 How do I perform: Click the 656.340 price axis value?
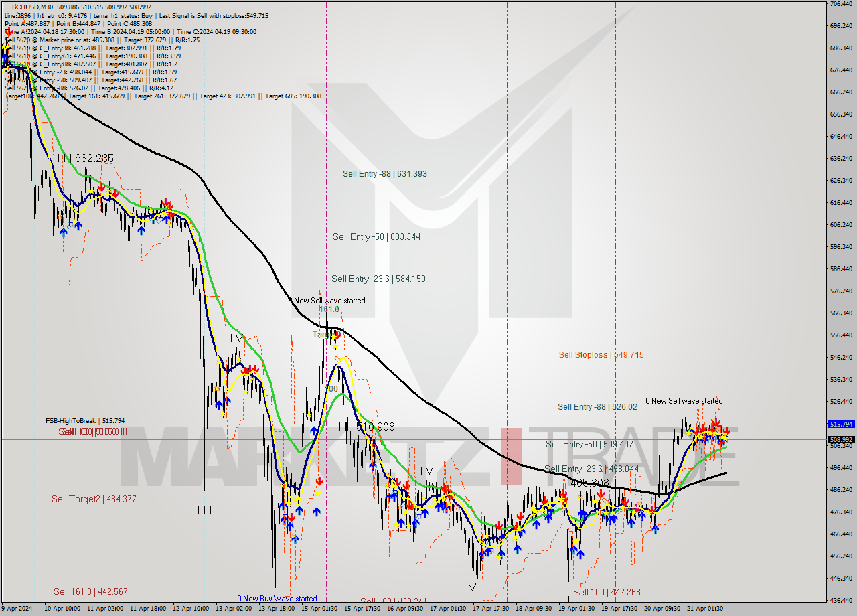click(841, 114)
